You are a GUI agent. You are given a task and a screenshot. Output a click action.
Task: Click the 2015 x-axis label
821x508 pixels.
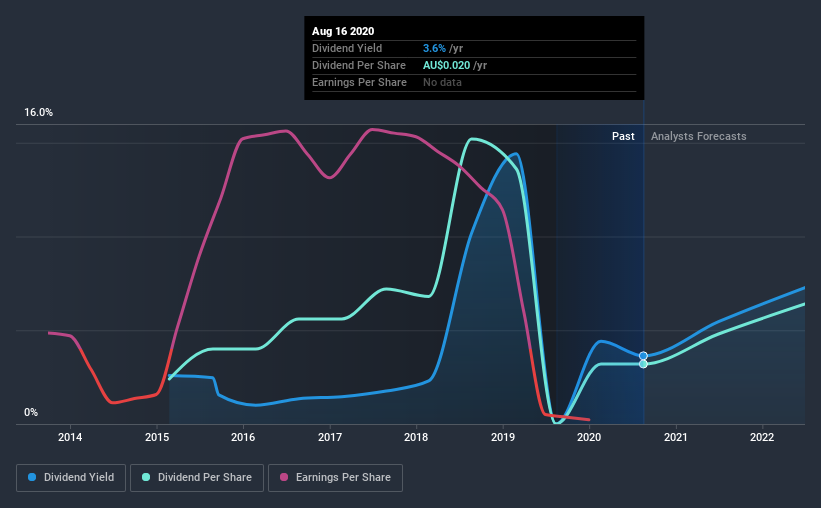(157, 437)
